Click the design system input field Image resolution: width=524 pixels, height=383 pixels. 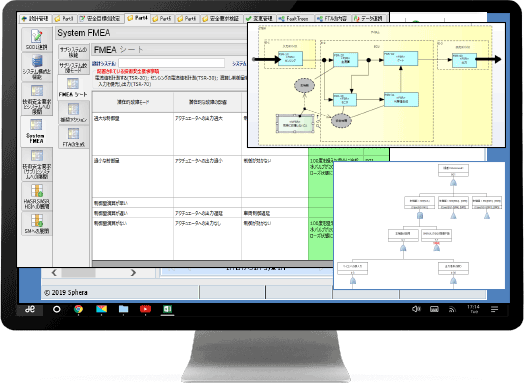click(x=171, y=63)
